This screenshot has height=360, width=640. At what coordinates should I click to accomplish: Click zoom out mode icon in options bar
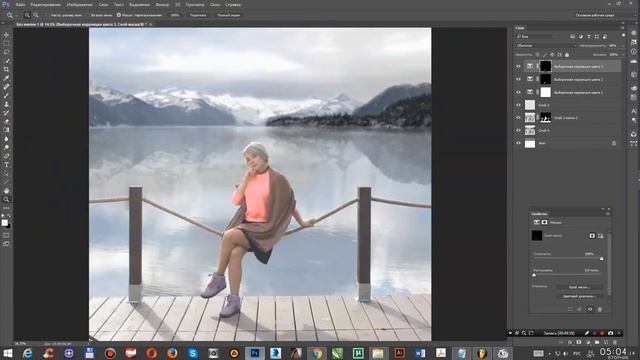[36, 15]
